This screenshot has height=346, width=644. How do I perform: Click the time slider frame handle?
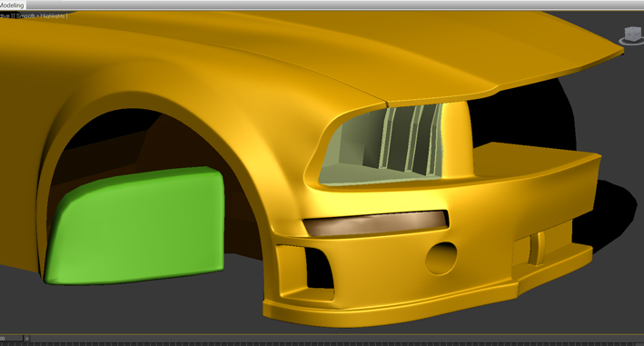coord(11,339)
